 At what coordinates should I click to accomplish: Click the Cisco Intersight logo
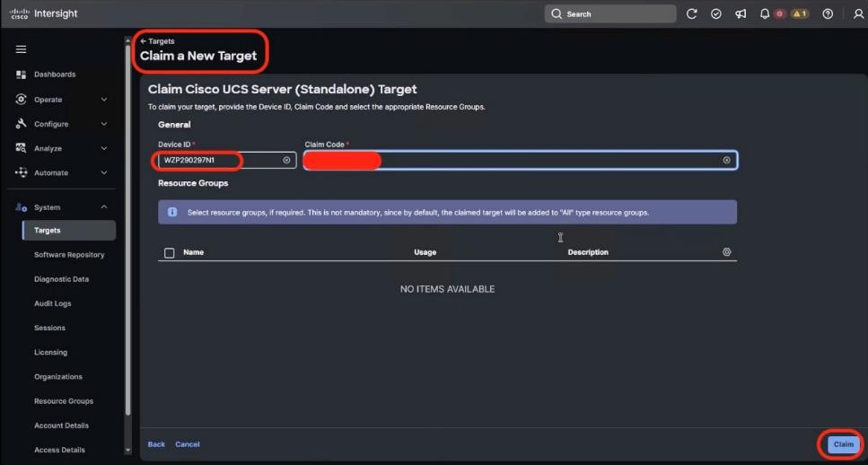coord(44,13)
